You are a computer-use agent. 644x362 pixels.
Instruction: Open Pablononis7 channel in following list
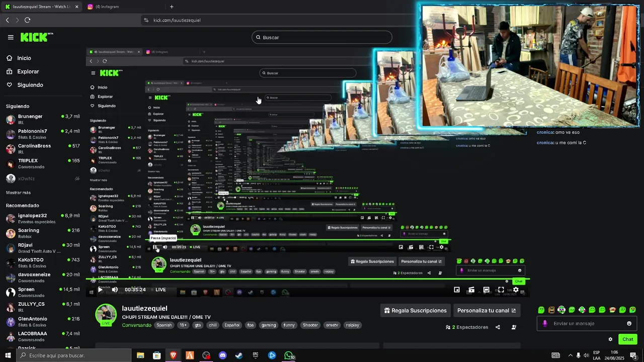coord(43,134)
